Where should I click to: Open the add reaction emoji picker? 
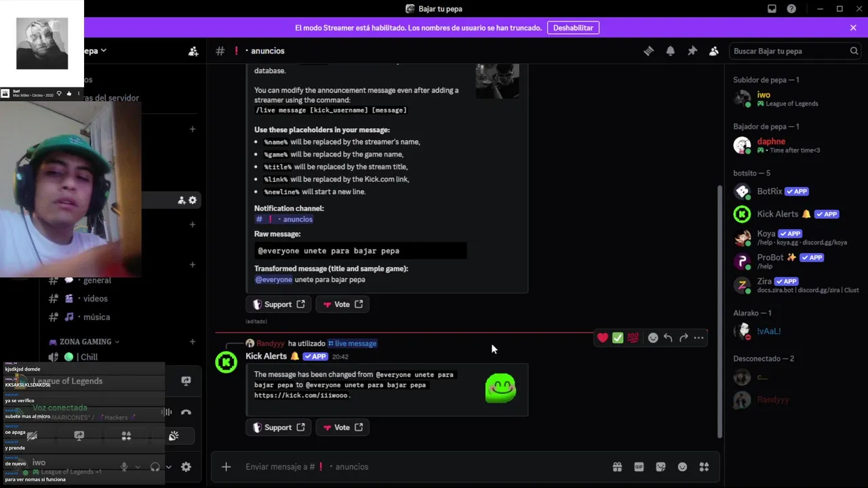coord(653,338)
